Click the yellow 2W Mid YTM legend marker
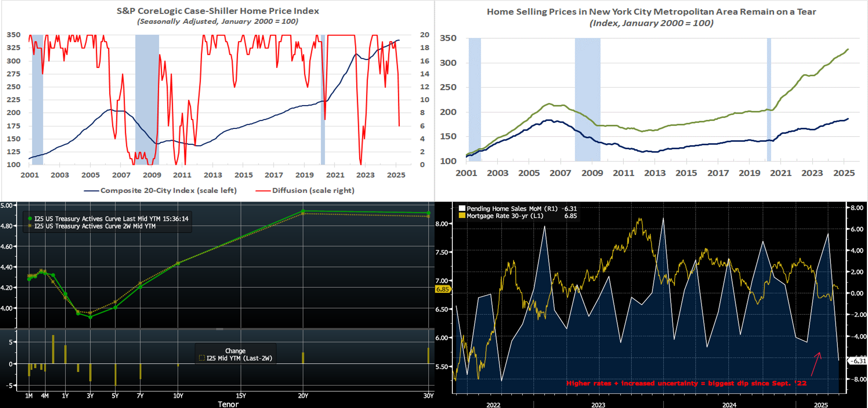This screenshot has width=868, height=408. (x=30, y=226)
